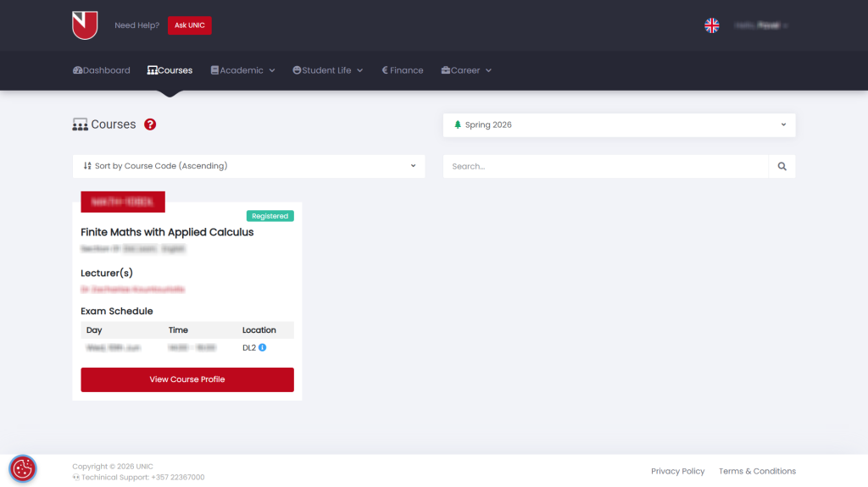This screenshot has height=487, width=868.
Task: Open Terms & Conditions link
Action: pos(757,471)
